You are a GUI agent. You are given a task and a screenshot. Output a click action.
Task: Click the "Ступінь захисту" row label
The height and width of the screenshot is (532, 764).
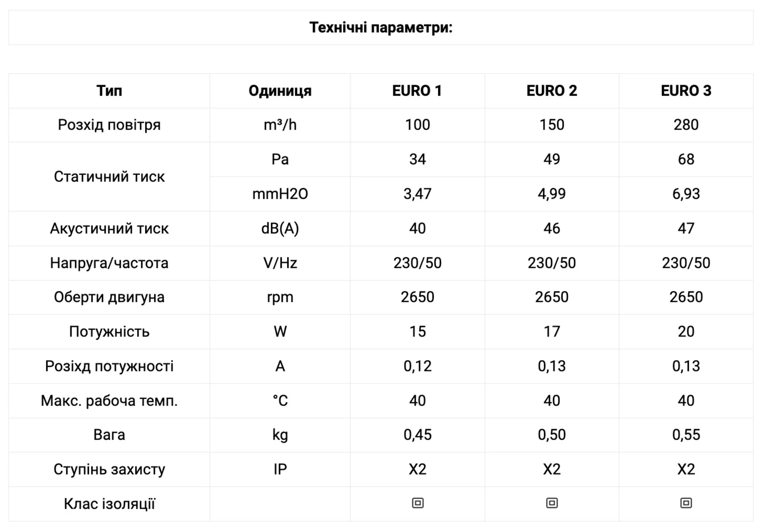109,470
